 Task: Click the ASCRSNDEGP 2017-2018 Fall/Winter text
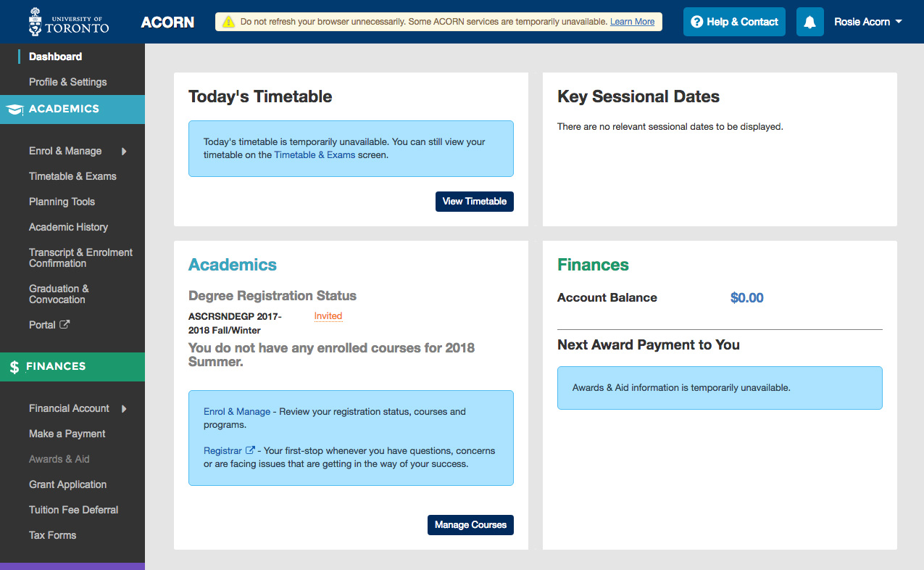tap(235, 323)
